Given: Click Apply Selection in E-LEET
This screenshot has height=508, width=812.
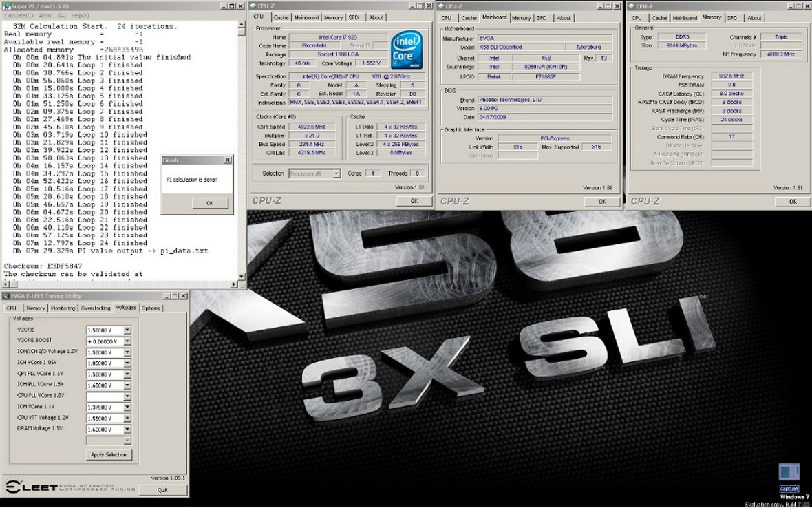Looking at the screenshot, I should click(x=109, y=455).
